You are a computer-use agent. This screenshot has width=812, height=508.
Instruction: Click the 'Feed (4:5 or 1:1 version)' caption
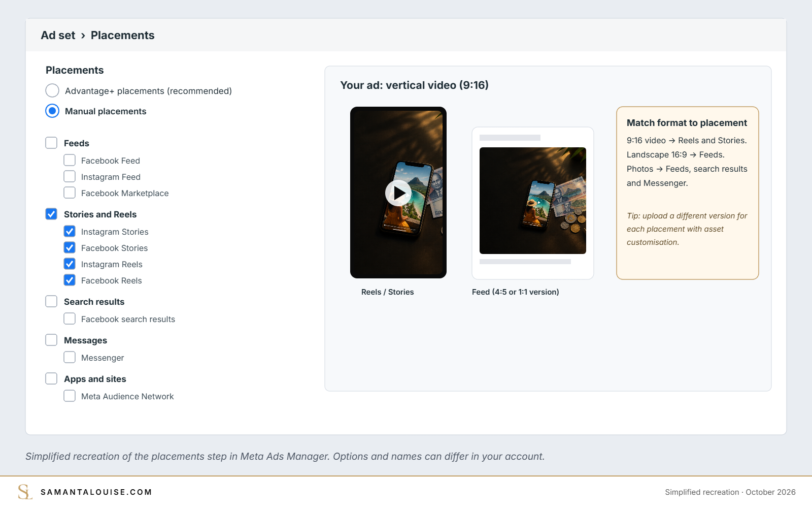(516, 292)
